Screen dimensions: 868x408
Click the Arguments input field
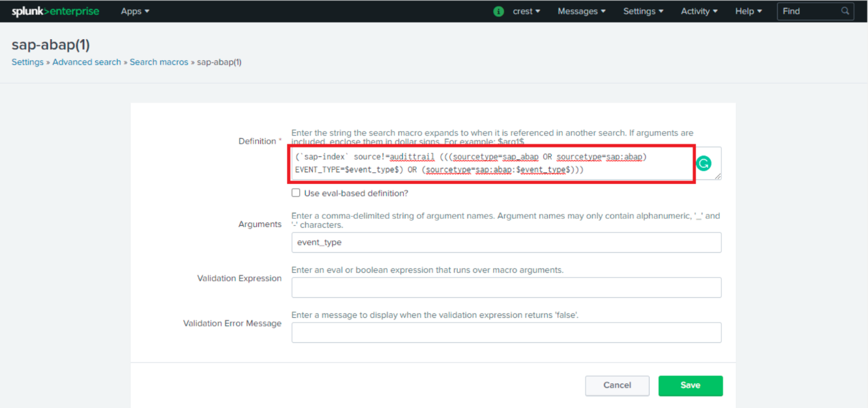[506, 242]
